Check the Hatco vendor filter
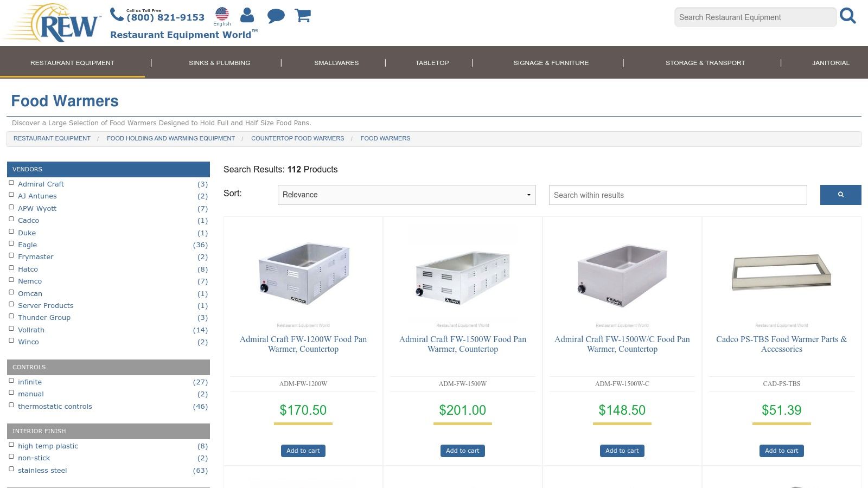 point(11,268)
